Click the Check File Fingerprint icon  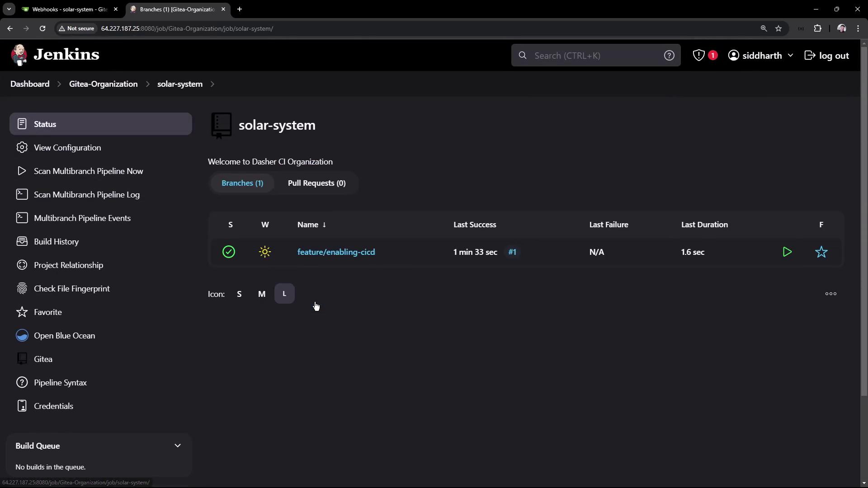click(22, 289)
